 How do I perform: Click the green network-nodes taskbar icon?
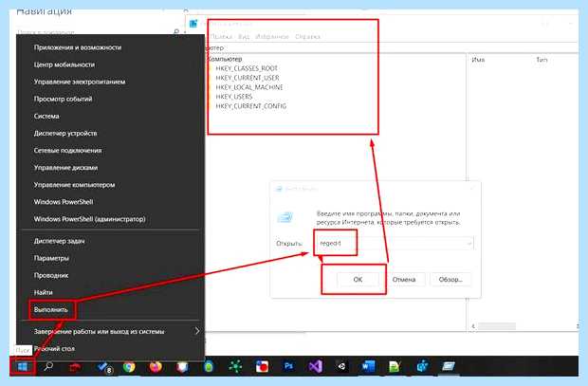point(235,366)
